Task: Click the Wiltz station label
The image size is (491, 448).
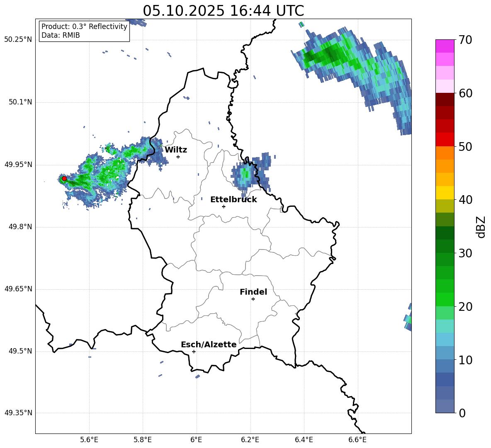Action: (176, 150)
